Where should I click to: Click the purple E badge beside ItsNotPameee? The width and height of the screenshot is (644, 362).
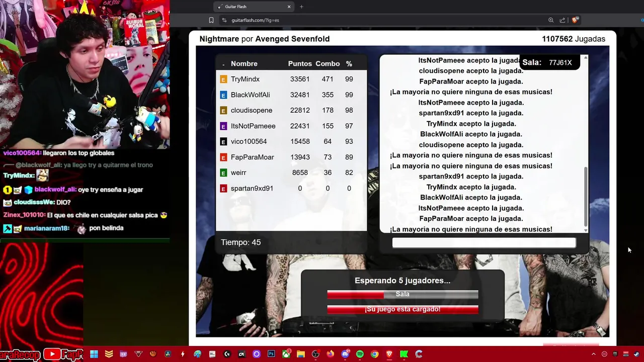(x=223, y=126)
